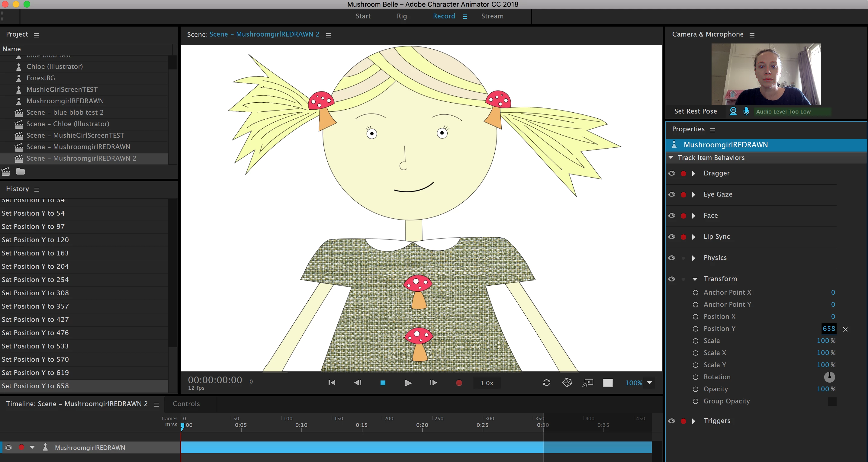
Task: Click the red Record button in the transport
Action: click(x=458, y=383)
